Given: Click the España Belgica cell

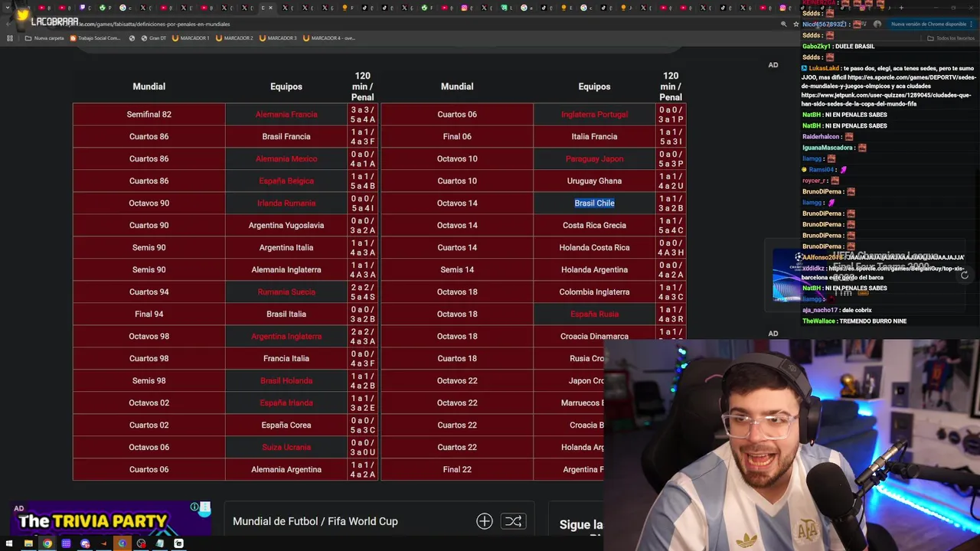Looking at the screenshot, I should point(286,181).
